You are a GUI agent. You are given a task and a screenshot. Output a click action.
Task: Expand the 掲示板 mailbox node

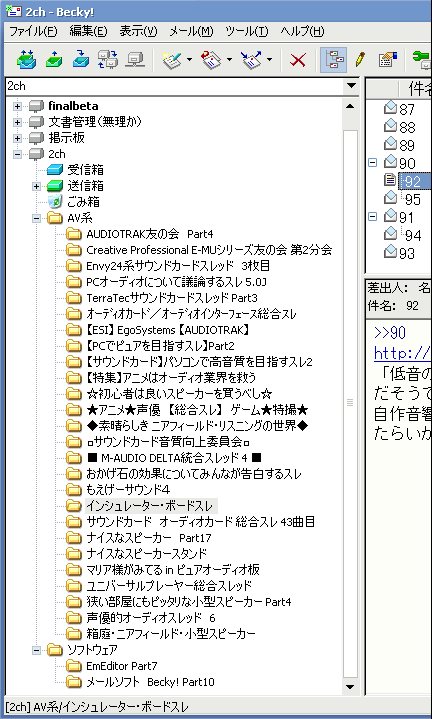[17, 138]
